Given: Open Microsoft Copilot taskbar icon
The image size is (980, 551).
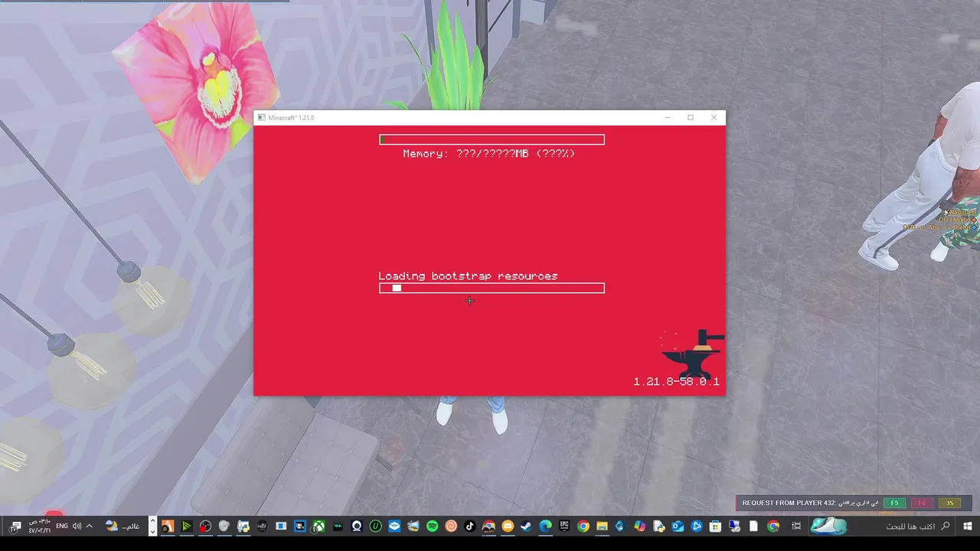Looking at the screenshot, I should click(639, 527).
